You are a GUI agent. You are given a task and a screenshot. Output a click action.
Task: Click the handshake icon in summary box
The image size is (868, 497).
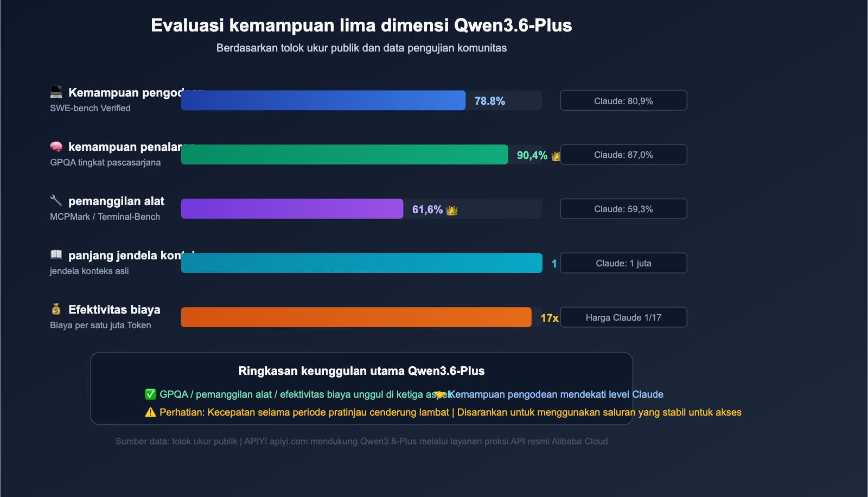[440, 395]
